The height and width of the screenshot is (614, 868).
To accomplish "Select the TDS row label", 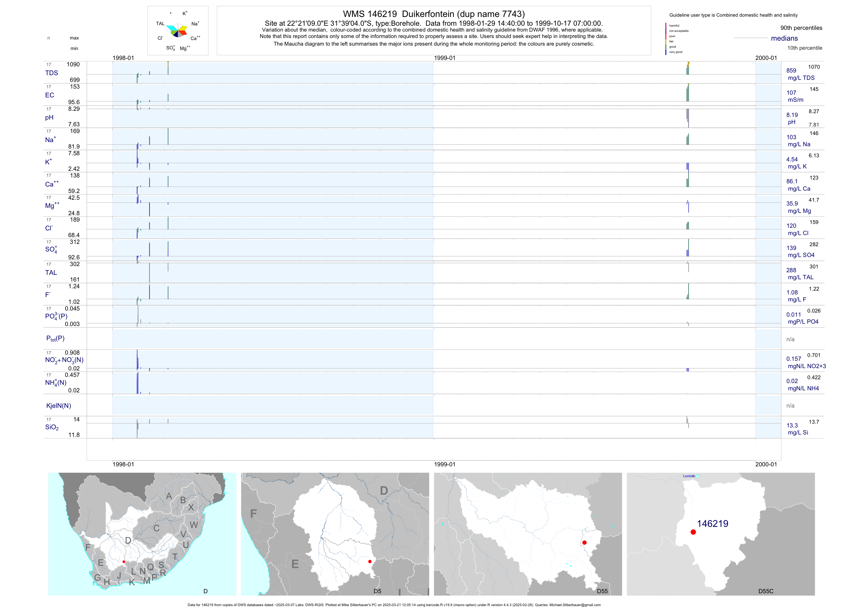I will coord(51,73).
